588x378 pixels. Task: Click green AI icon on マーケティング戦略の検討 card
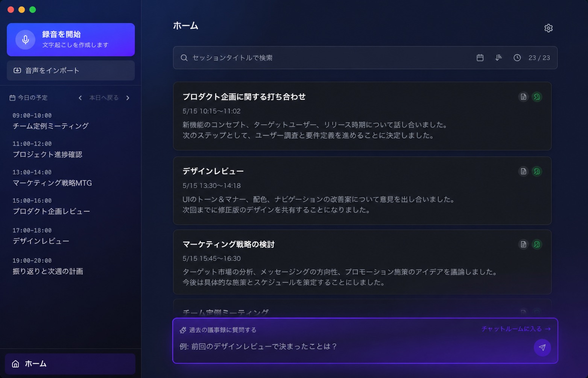(x=537, y=244)
